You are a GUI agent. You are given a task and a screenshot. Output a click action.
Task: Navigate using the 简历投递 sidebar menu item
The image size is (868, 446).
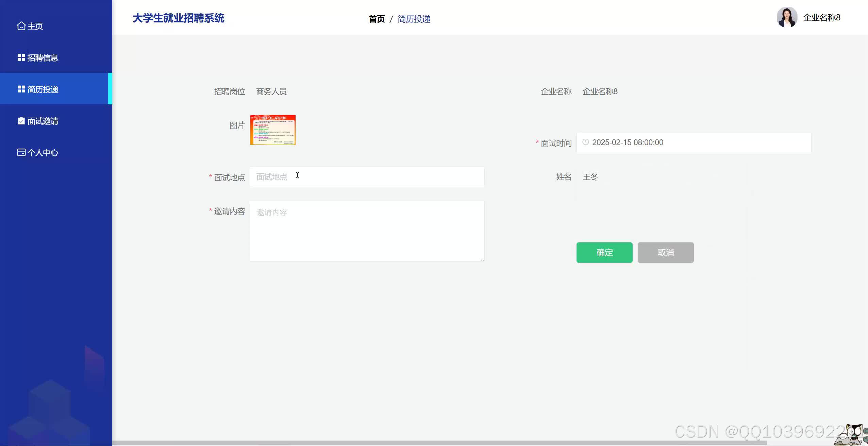[x=43, y=89]
